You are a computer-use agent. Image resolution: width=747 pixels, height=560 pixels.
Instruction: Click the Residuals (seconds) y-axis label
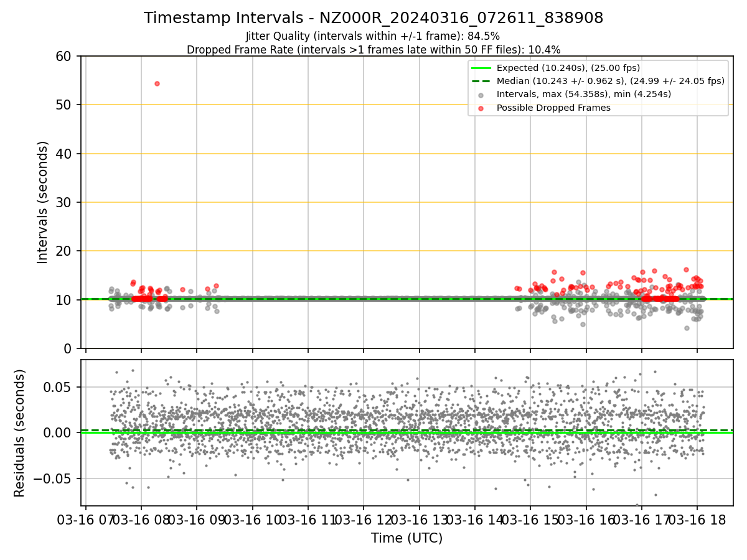click(20, 433)
